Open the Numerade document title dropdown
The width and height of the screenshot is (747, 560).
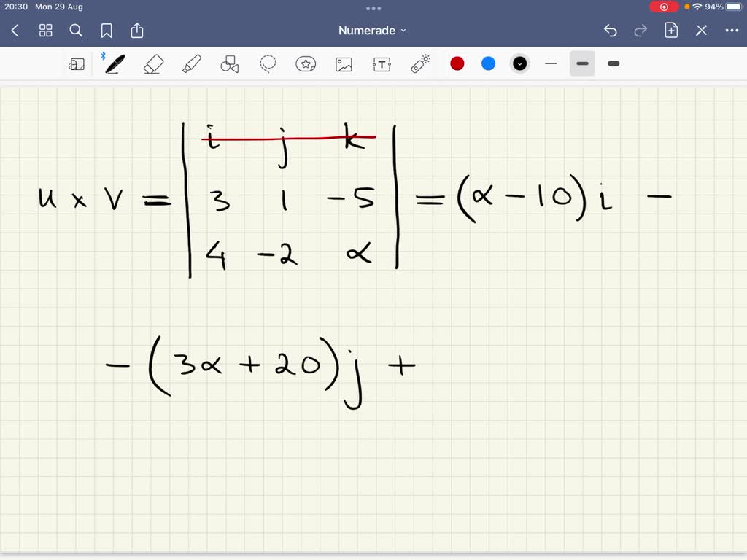372,30
